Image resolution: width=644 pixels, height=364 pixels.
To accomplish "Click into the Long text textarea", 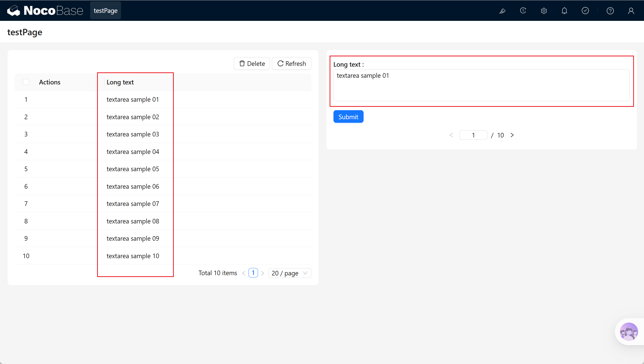I will [x=482, y=85].
